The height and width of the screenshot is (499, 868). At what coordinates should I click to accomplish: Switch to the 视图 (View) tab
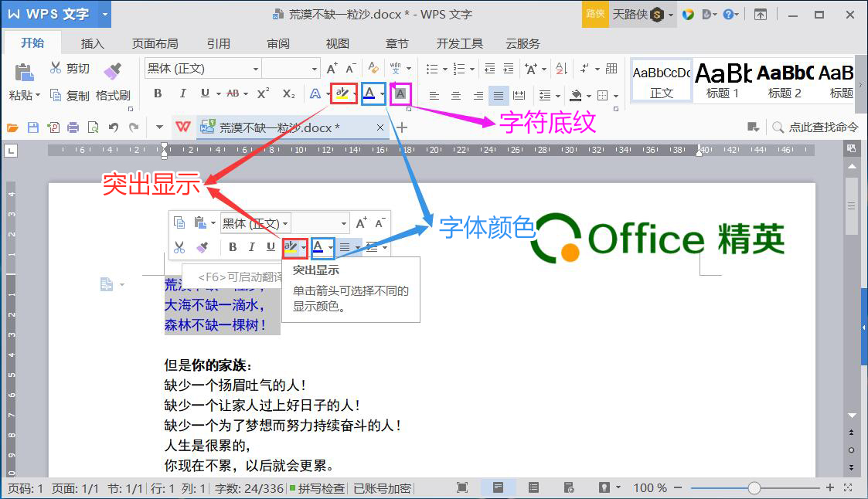(338, 44)
